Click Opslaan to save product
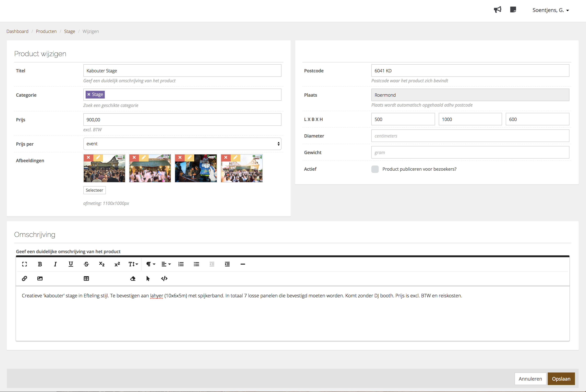This screenshot has width=586, height=392. click(x=561, y=379)
